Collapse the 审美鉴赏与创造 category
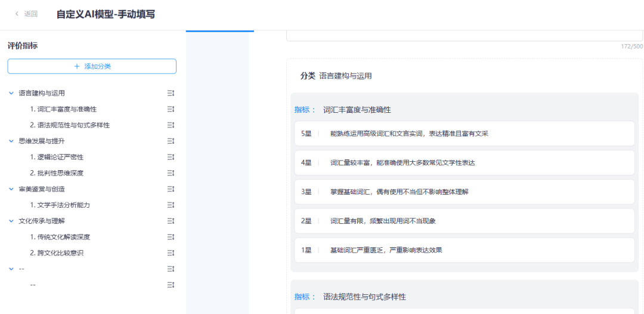This screenshot has height=314, width=644. pos(11,189)
